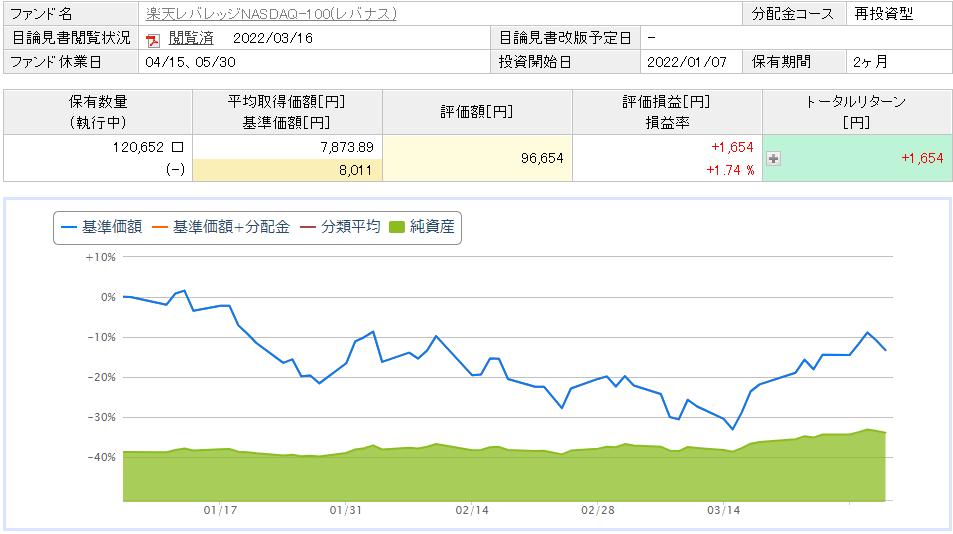Toggle 分類平均 series in chart legend
This screenshot has height=534, width=953.
(340, 227)
